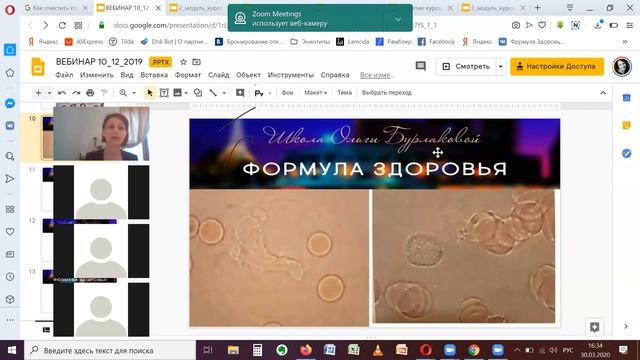Viewport: 640px width, 360px height.
Task: Click the Windows search box
Action: [110, 350]
